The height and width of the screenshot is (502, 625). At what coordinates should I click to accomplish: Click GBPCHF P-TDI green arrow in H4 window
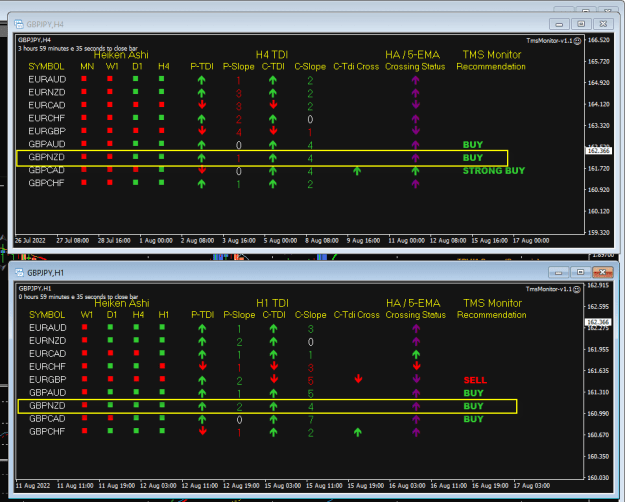(202, 184)
